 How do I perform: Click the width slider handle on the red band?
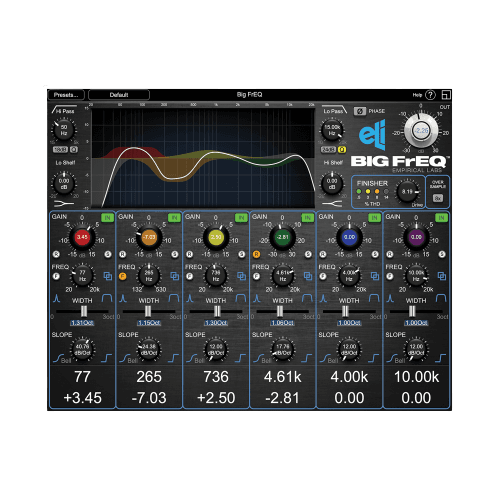point(84,311)
